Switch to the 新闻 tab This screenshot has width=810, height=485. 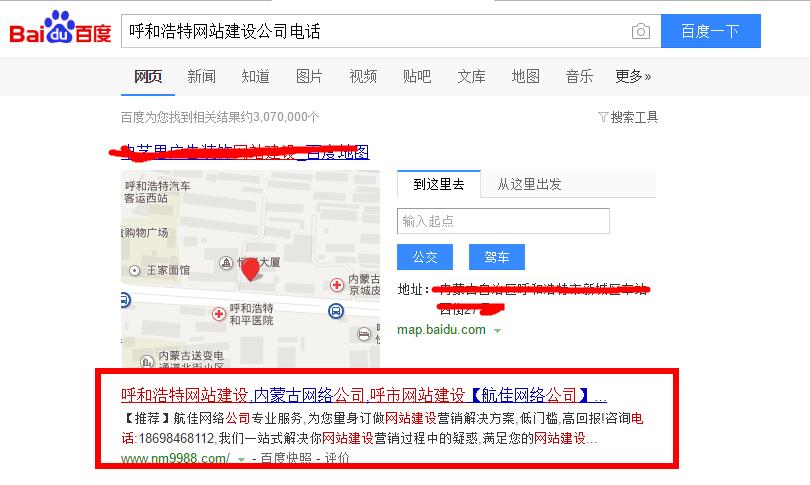(x=201, y=76)
